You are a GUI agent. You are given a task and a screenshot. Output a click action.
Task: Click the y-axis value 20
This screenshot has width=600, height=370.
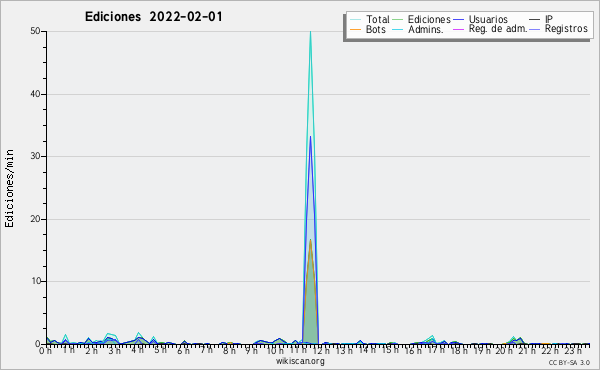35,219
